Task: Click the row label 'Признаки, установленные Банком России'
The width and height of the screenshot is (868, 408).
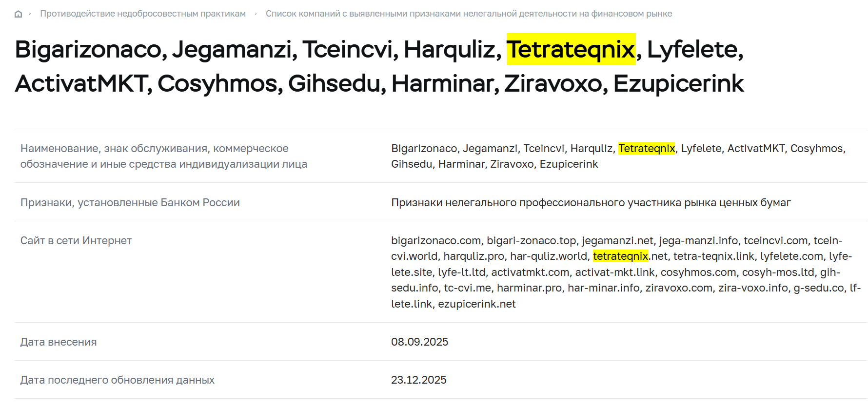Action: pyautogui.click(x=130, y=202)
